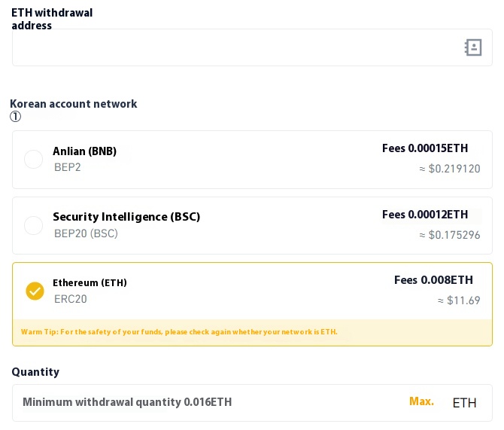Click the Fees 0.008ETH text
504x430 pixels.
point(433,280)
